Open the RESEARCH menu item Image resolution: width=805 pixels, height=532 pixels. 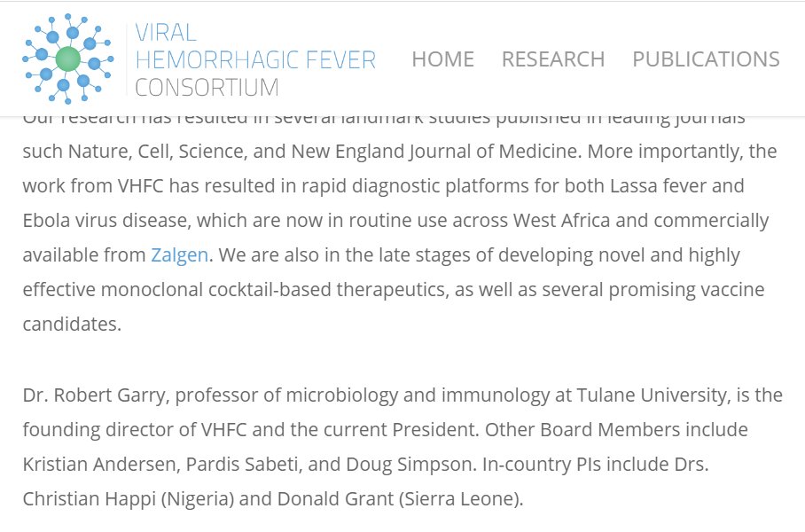point(552,59)
